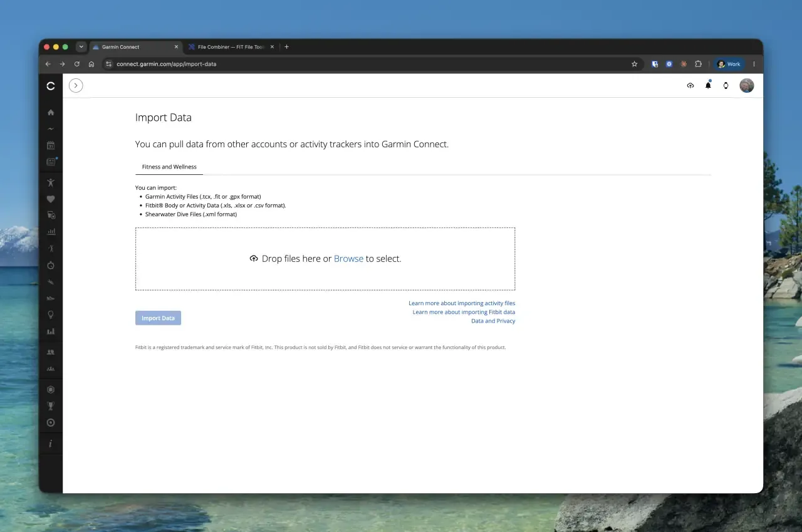Screen dimensions: 802x532
Task: Open the stopwatch workouts icon
Action: pos(51,265)
